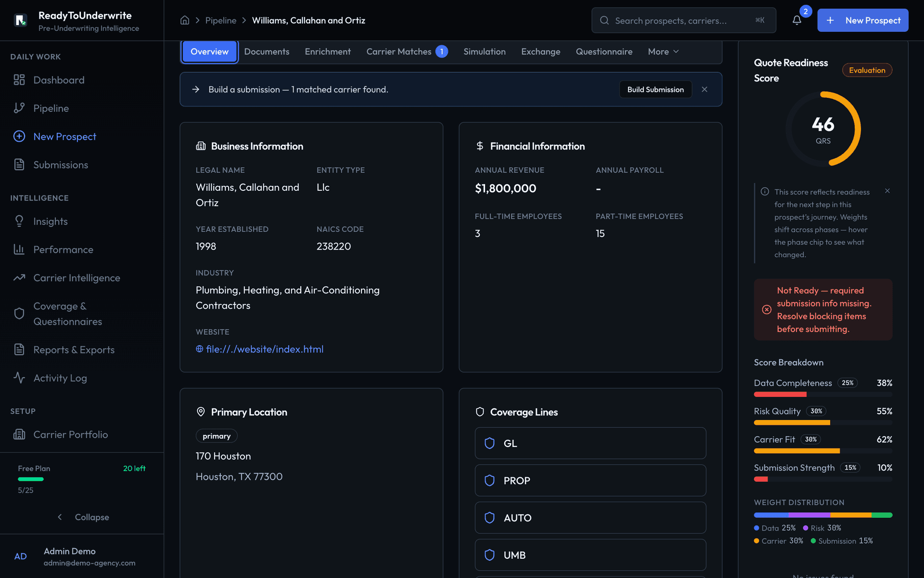
Task: Click the Data Completeness 25% weight chip
Action: [847, 383]
